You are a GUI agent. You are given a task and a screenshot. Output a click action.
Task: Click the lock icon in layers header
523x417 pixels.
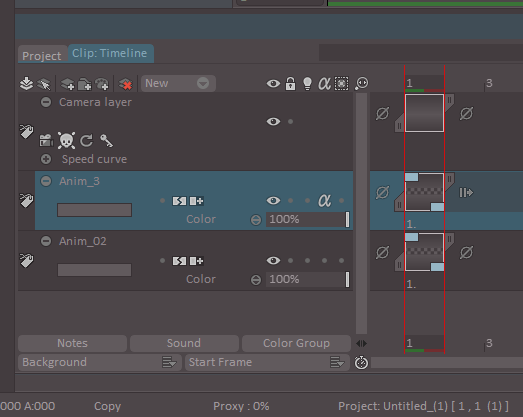click(291, 83)
